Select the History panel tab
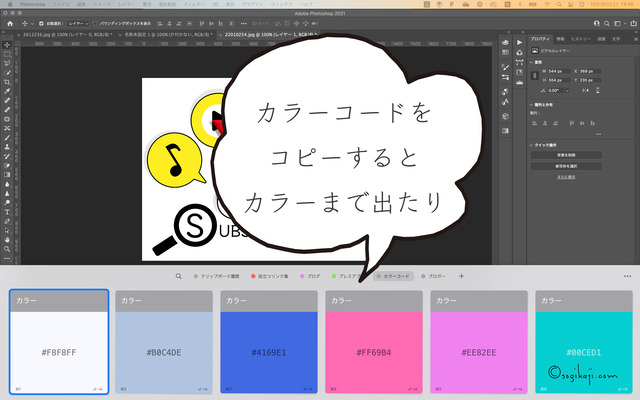The width and height of the screenshot is (640, 400). tap(580, 39)
